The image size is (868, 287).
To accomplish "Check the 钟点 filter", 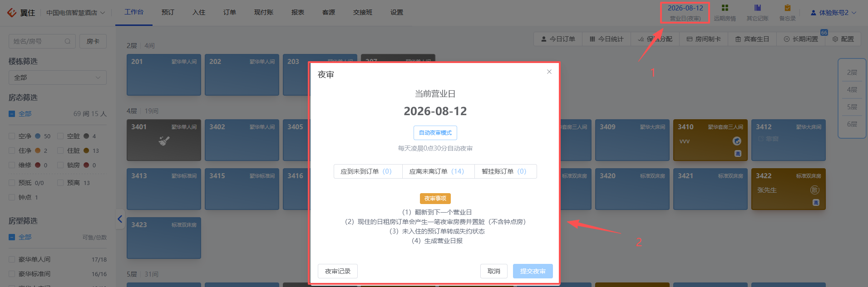I will tap(12, 197).
